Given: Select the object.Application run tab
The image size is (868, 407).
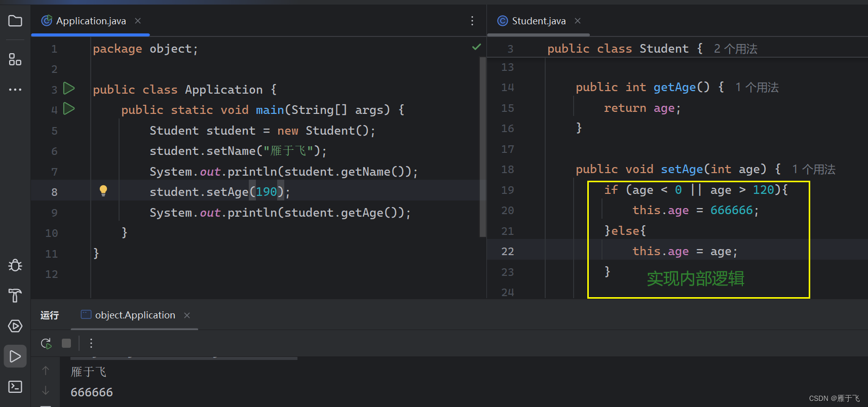Looking at the screenshot, I should point(135,315).
